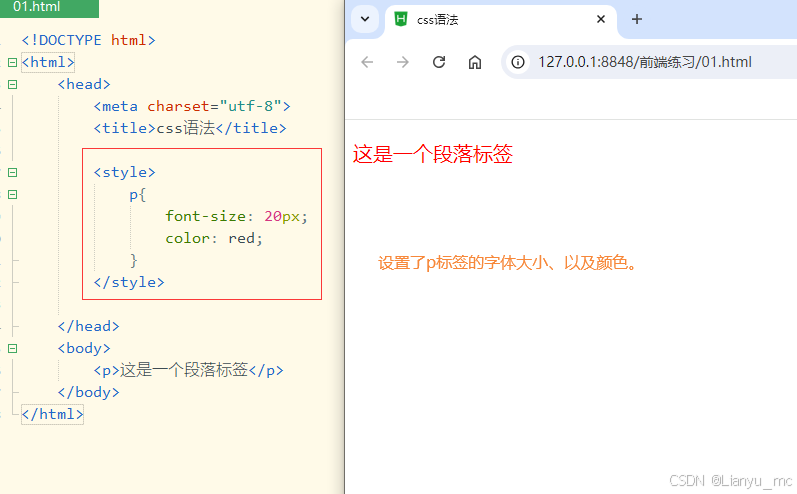
Task: Click the red paragraph 这是一个段落标签 in browser
Action: [433, 154]
